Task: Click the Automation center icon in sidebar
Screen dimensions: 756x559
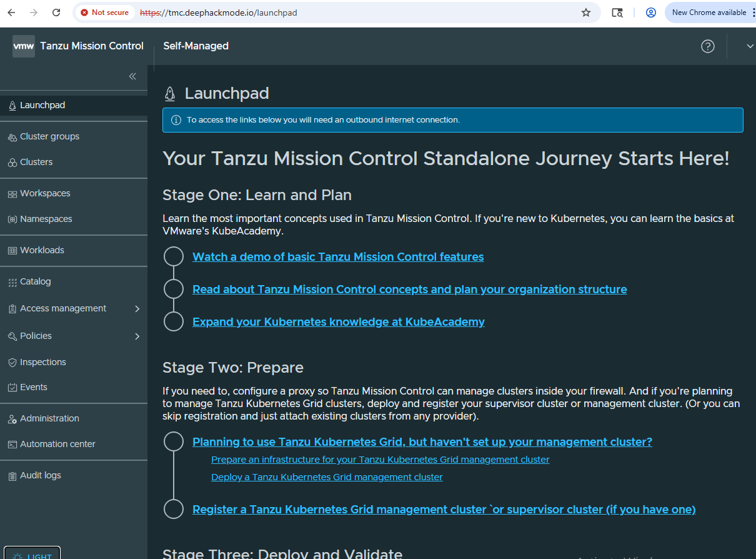Action: click(12, 445)
